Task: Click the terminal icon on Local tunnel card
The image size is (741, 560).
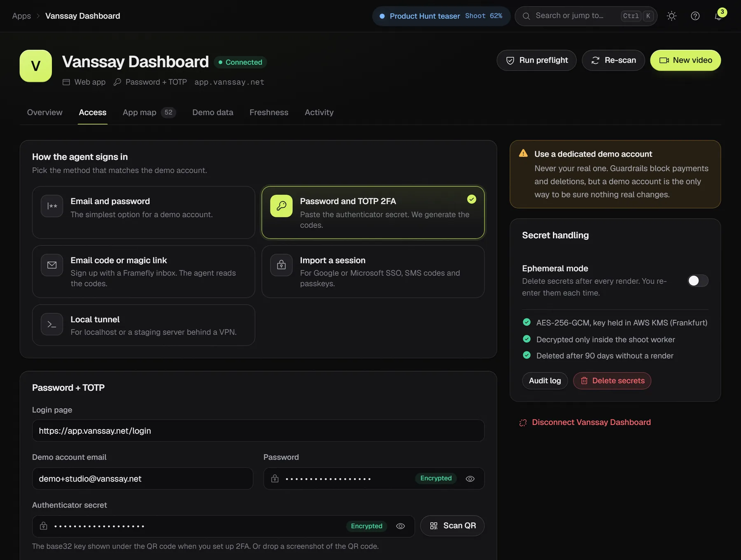Action: pos(52,324)
